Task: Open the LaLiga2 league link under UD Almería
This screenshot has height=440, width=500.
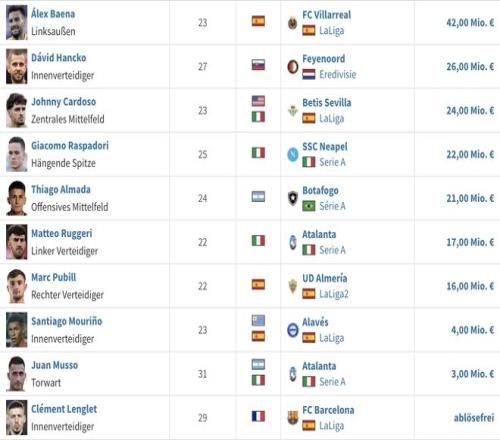Action: [x=334, y=294]
